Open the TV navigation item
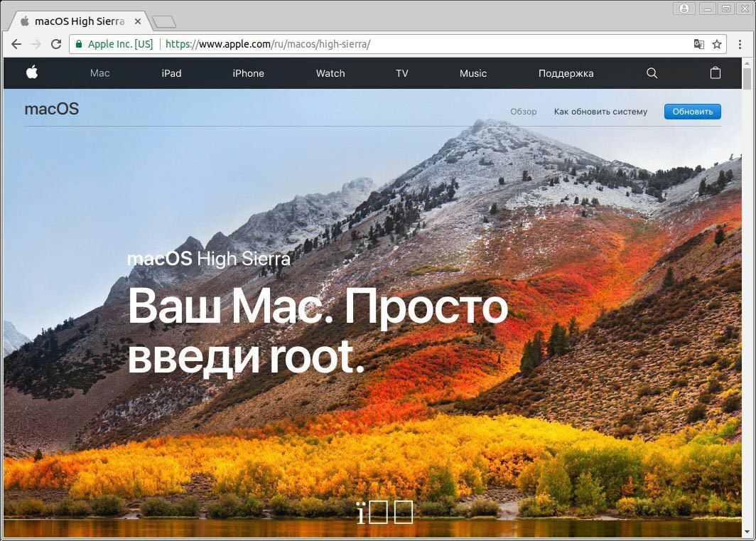 401,73
